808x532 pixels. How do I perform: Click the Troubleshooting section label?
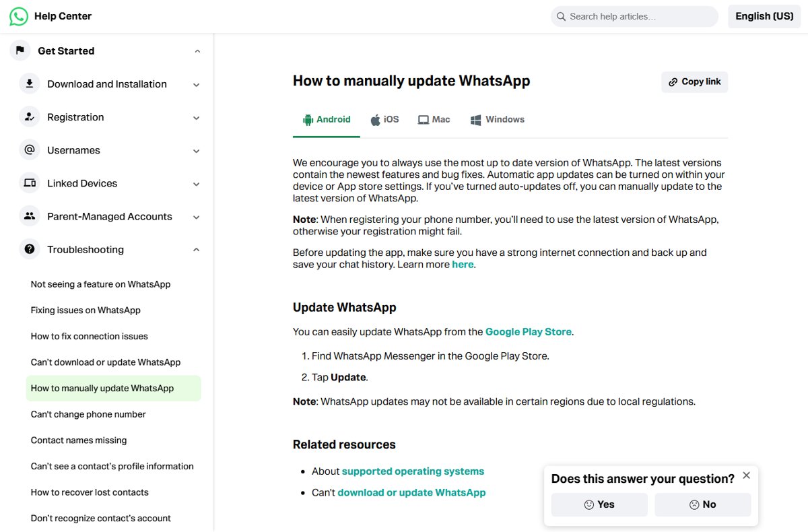coord(86,249)
